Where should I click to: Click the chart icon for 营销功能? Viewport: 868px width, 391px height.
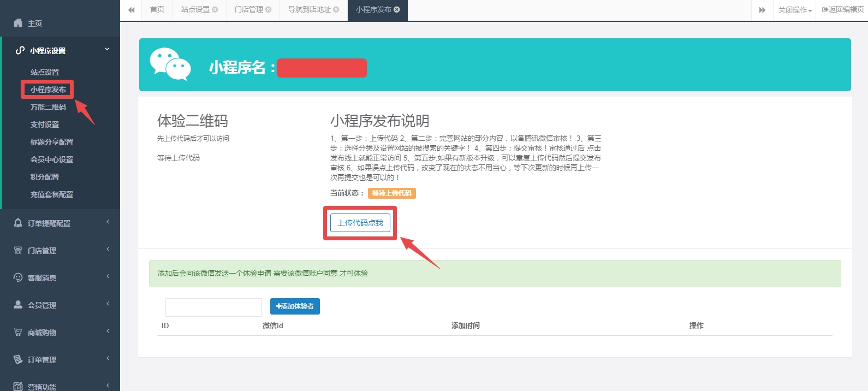coord(18,387)
